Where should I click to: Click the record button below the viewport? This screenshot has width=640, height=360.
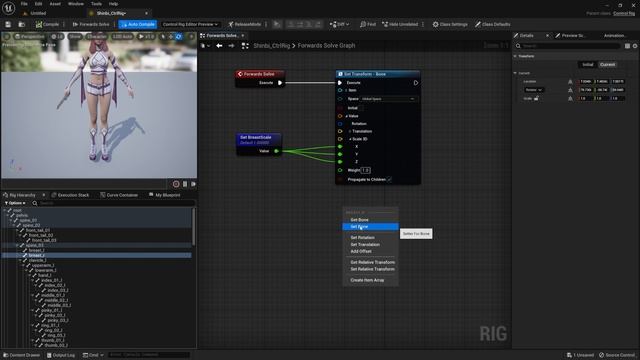pos(176,184)
